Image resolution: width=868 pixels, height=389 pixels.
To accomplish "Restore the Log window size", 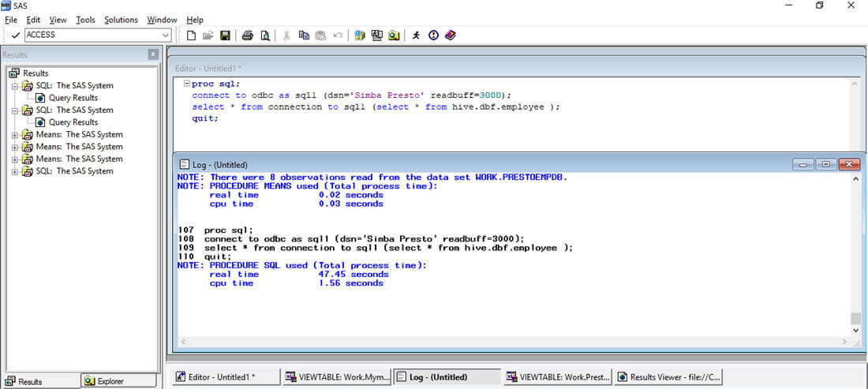I will point(826,164).
